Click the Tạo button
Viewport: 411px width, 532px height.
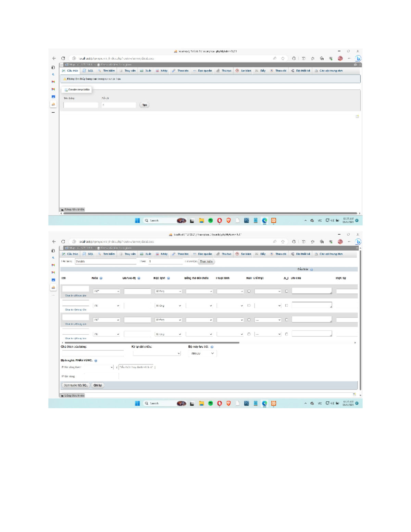click(x=145, y=105)
